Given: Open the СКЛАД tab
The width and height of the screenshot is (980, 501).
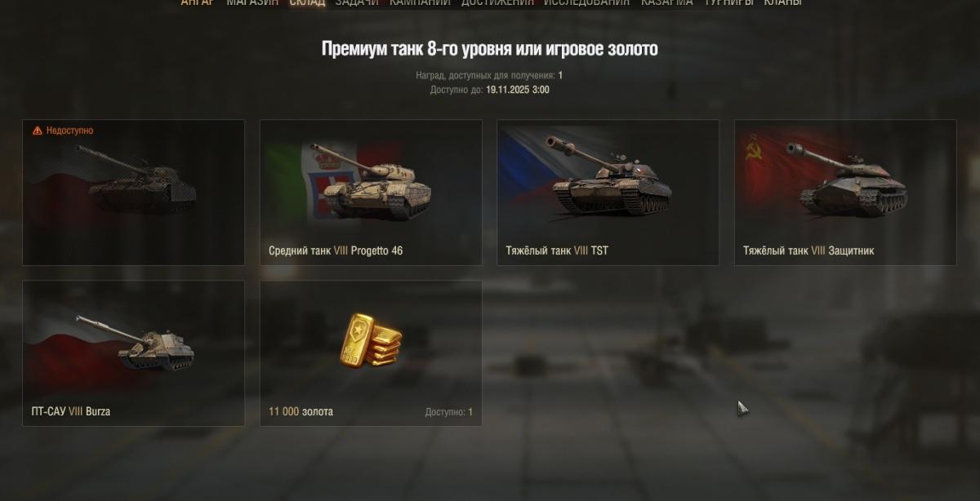Looking at the screenshot, I should coord(307,3).
